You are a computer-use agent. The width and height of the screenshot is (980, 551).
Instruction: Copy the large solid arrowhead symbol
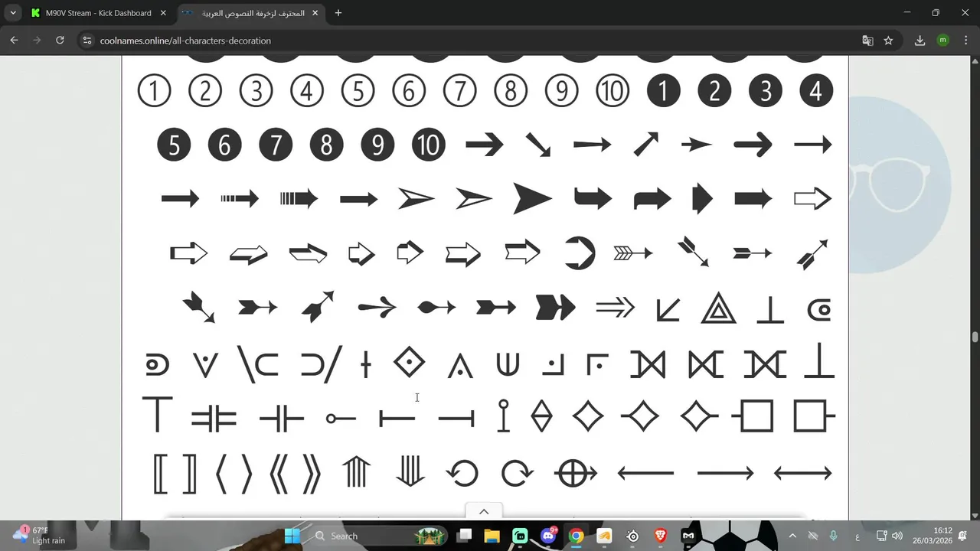(532, 199)
